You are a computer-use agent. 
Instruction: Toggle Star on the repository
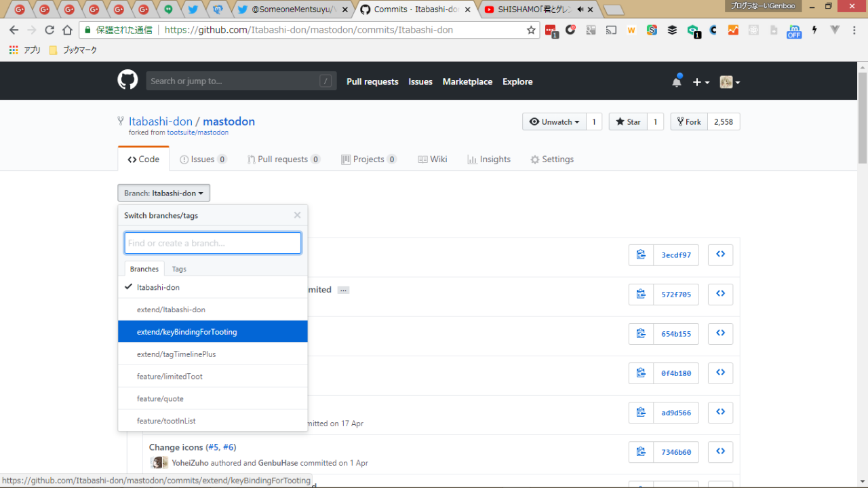coord(628,122)
